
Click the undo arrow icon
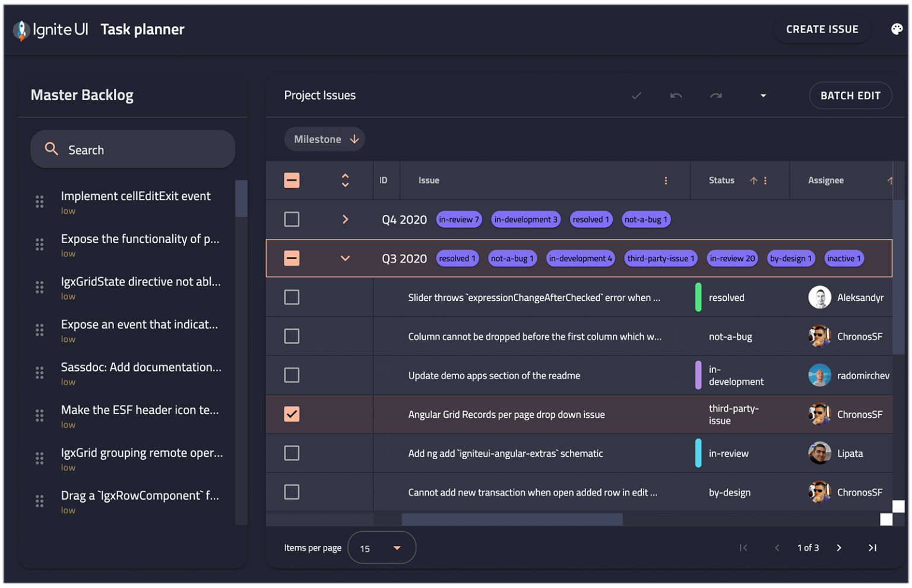click(675, 96)
